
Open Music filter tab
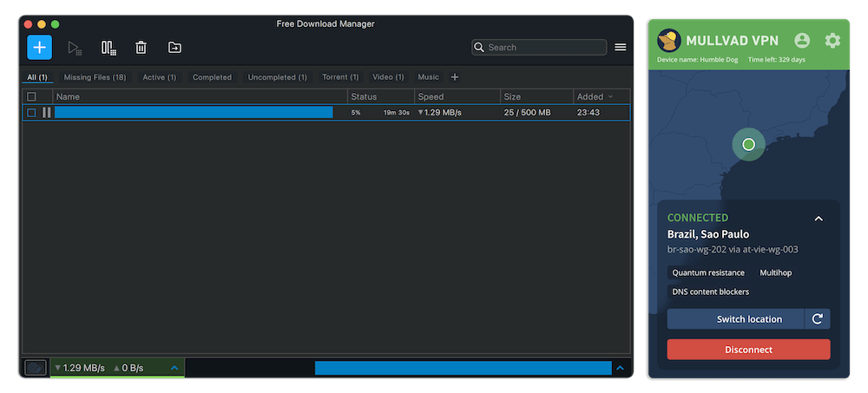coord(429,77)
